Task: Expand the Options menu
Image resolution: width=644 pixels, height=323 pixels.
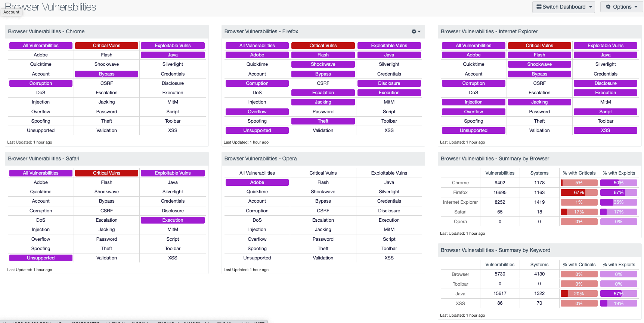Action: (621, 7)
